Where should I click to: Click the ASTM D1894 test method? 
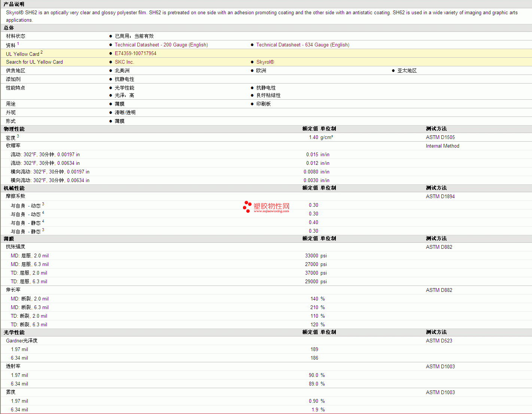[440, 196]
